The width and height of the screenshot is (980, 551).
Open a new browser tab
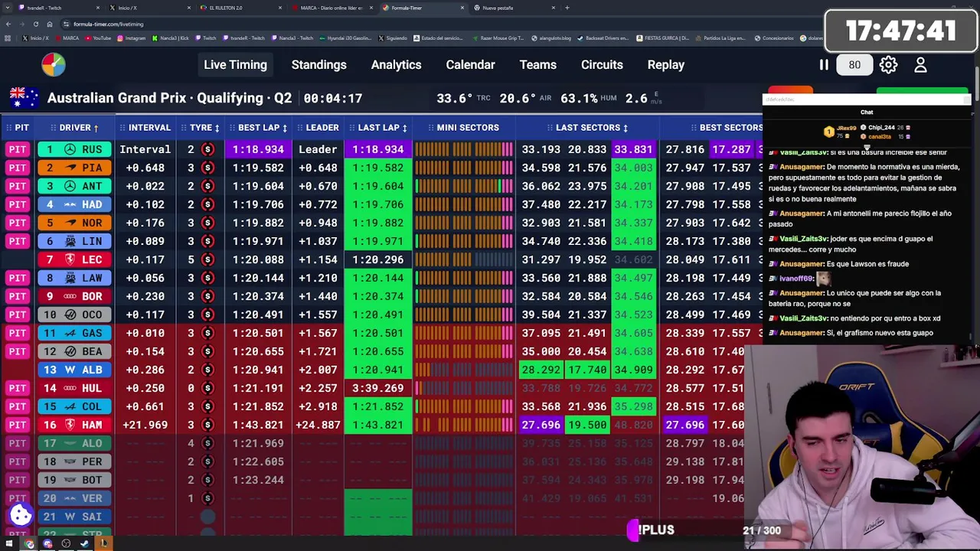click(567, 8)
